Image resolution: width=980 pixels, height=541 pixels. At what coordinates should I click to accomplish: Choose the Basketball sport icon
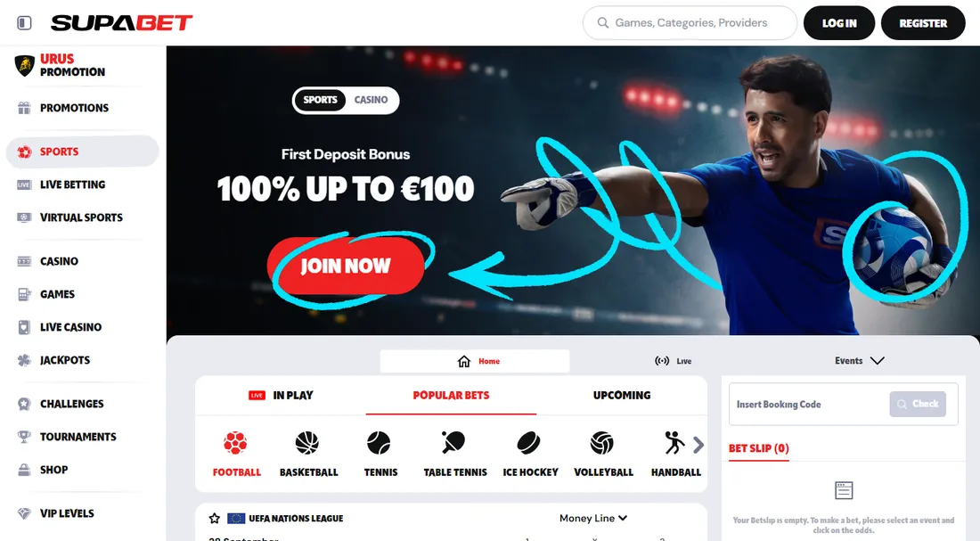point(306,443)
